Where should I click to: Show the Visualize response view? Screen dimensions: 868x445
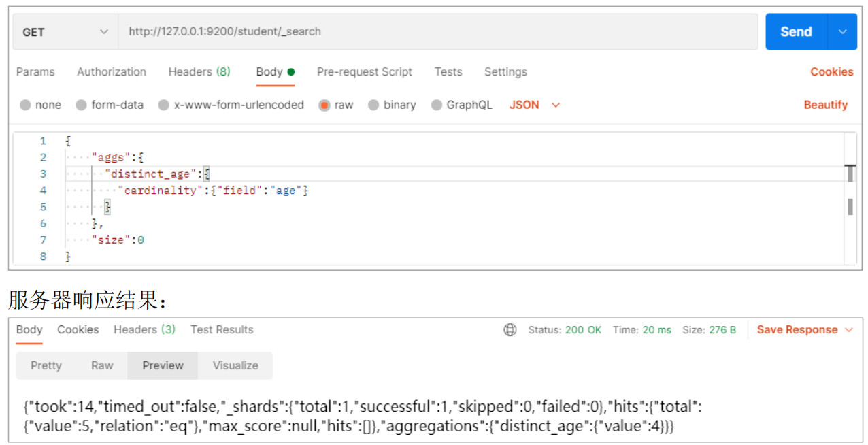[x=235, y=365]
